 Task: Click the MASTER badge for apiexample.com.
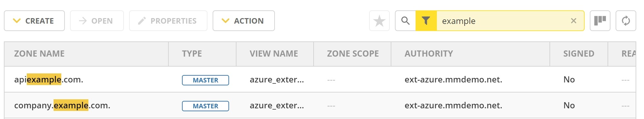206,80
